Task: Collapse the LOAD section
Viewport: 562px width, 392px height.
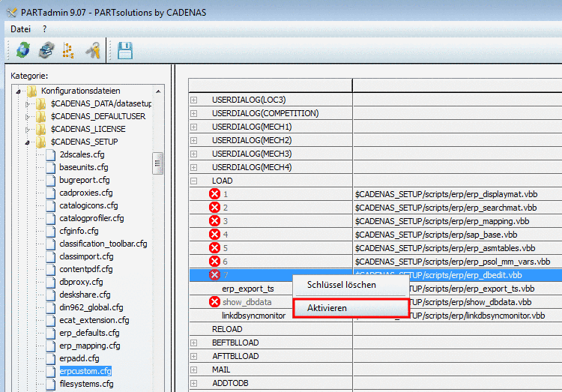Action: point(194,181)
